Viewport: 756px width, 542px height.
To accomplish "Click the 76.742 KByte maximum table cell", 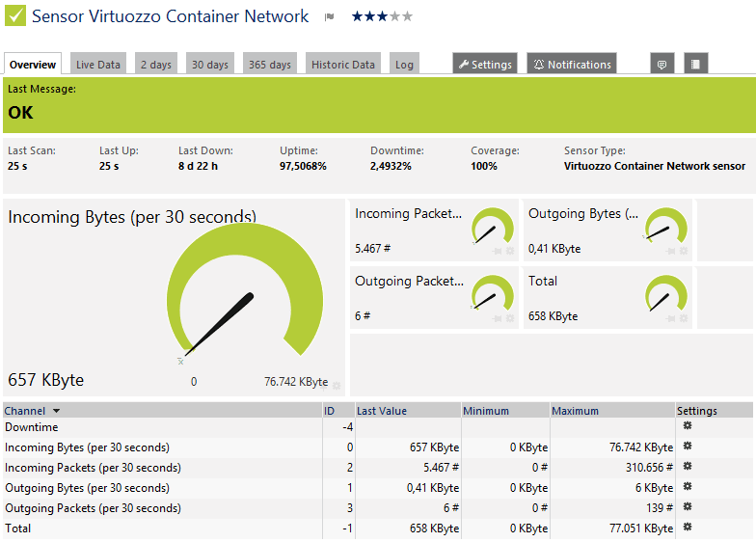I will pyautogui.click(x=641, y=447).
